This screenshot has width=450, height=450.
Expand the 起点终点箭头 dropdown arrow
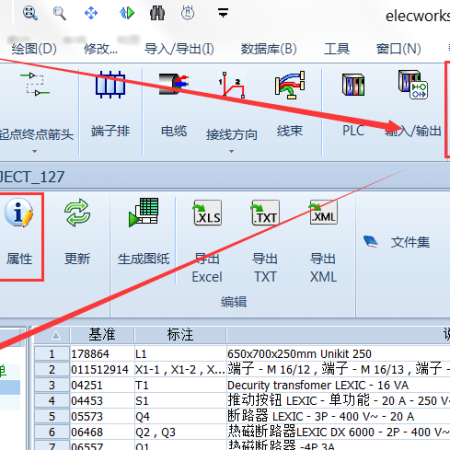click(x=34, y=151)
